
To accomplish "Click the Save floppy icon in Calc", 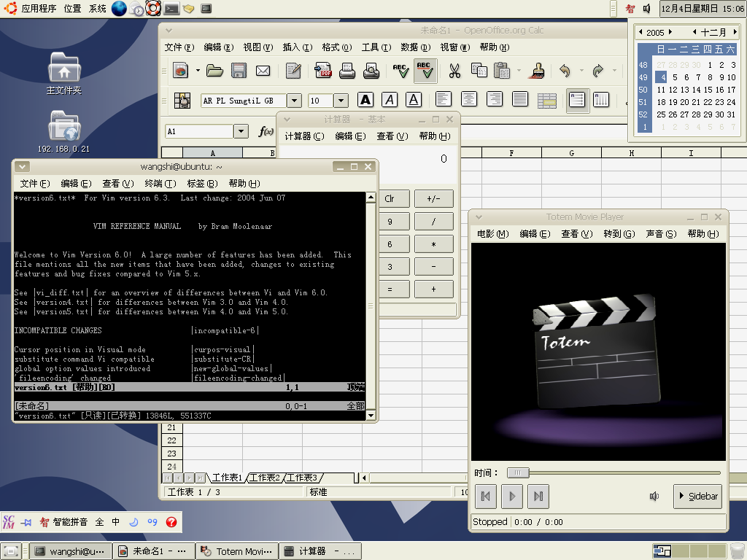I will [x=239, y=71].
